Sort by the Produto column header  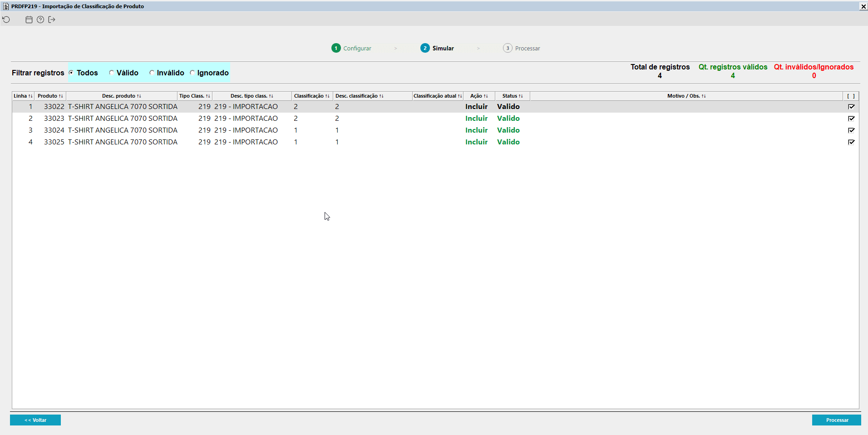point(50,96)
